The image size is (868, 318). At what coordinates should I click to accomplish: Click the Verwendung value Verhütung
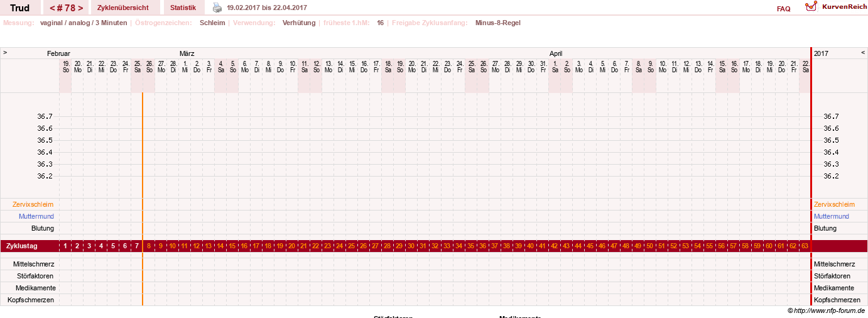click(299, 23)
